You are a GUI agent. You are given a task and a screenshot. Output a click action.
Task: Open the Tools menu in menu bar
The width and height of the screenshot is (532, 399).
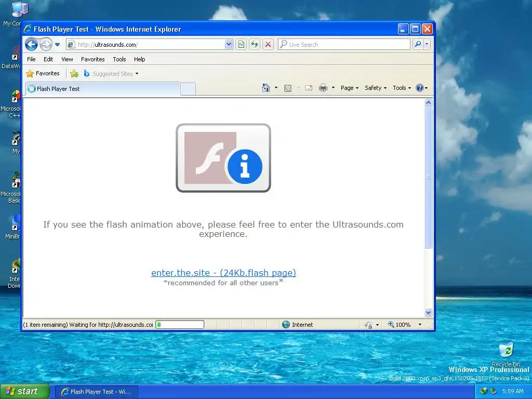tap(119, 59)
